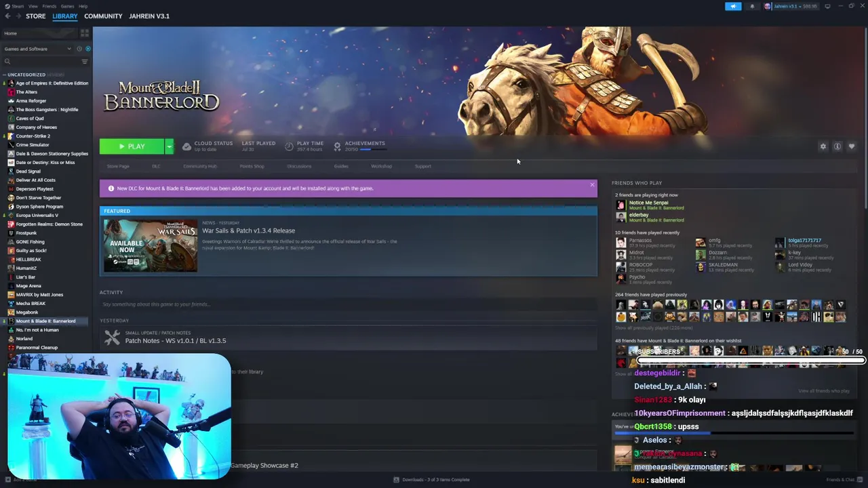Open the library grid view icon
The width and height of the screenshot is (868, 488).
coord(85,33)
